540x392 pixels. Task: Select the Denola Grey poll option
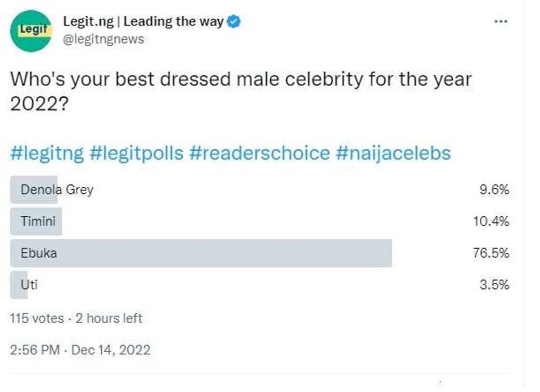point(57,190)
